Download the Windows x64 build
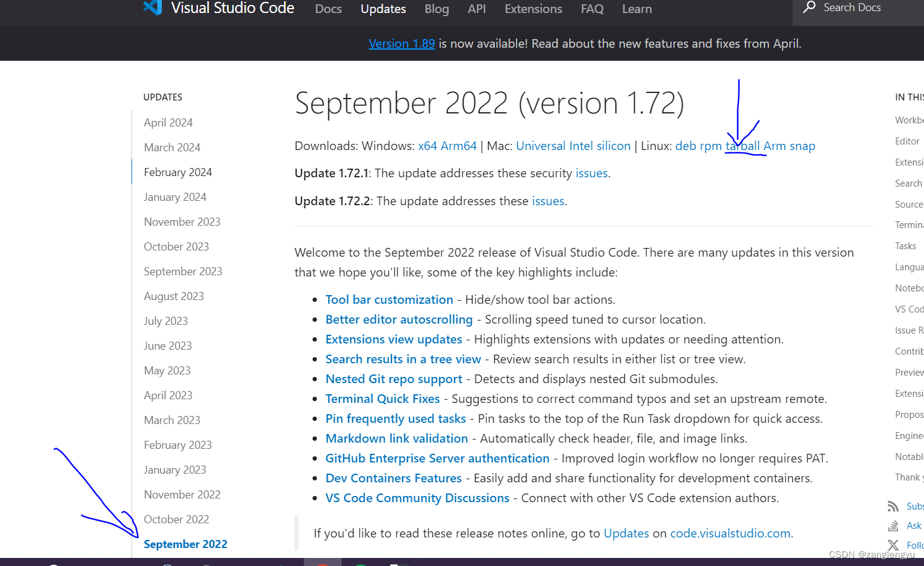Screen dimensions: 924x566 (427, 146)
